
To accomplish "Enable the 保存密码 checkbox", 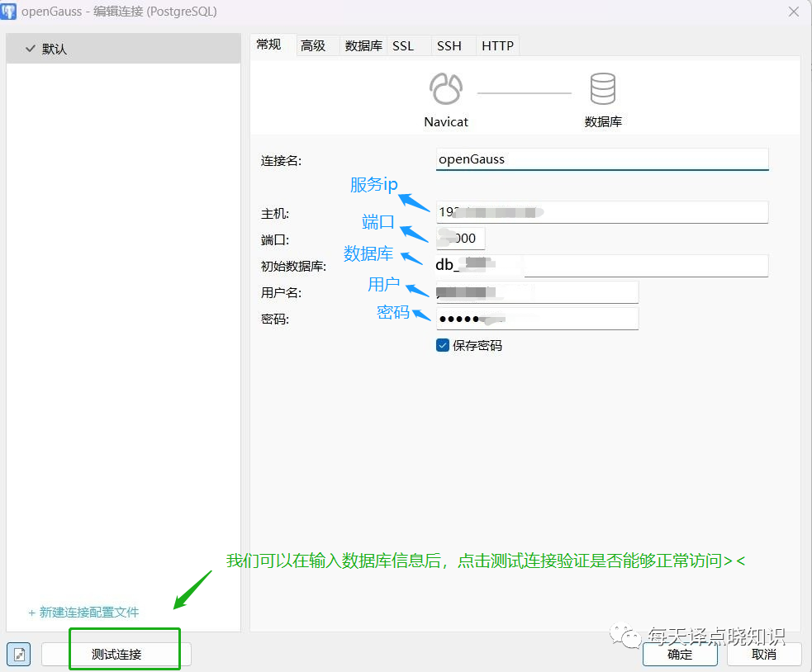I will pyautogui.click(x=442, y=345).
